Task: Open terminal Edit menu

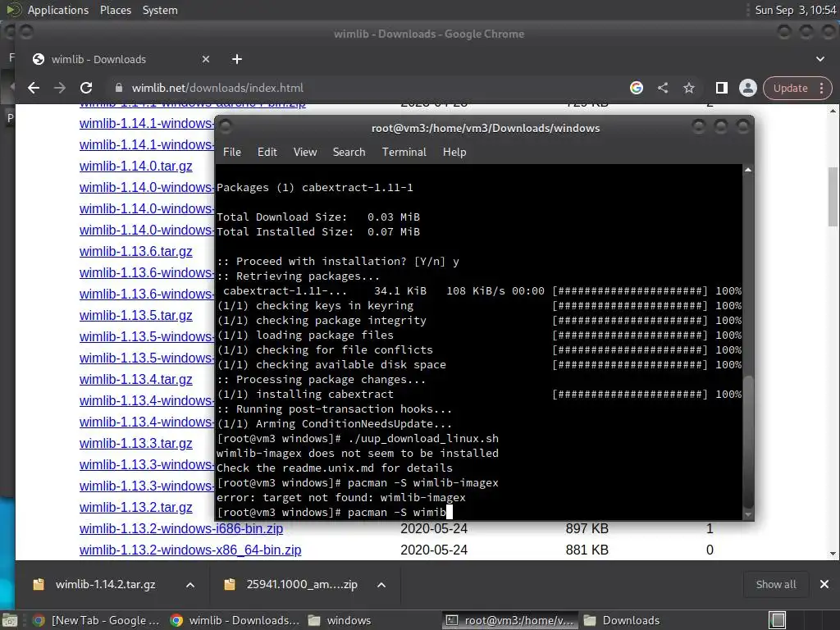Action: pyautogui.click(x=267, y=152)
